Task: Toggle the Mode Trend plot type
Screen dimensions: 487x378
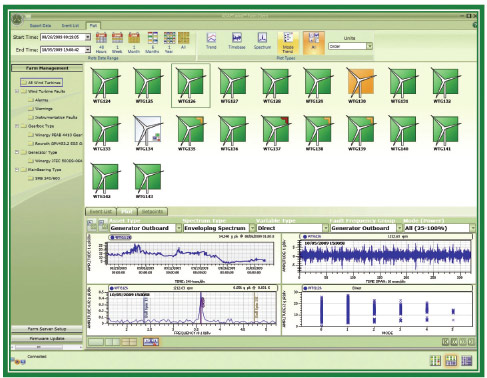Action: coord(288,43)
